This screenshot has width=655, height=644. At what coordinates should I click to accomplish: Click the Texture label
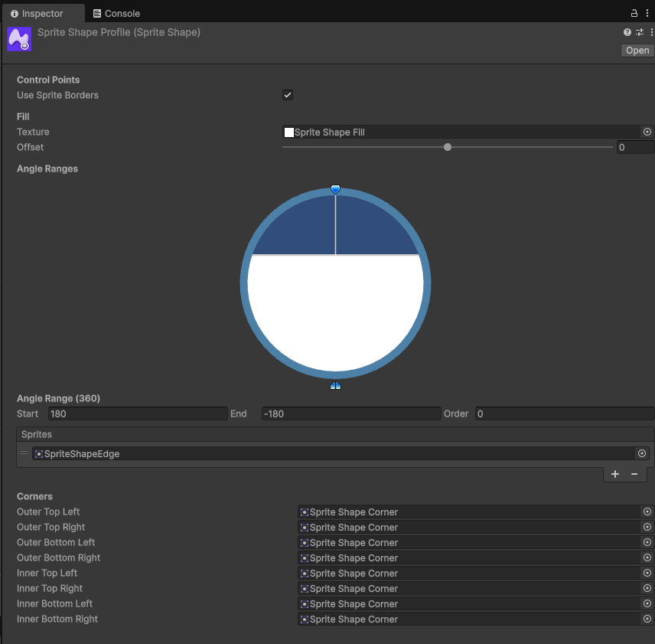[x=33, y=132]
